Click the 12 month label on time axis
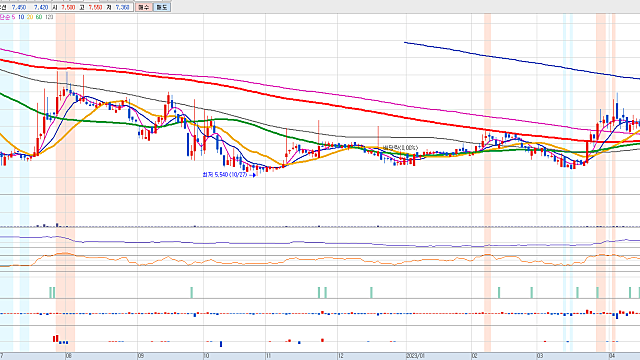The image size is (640, 360). [x=341, y=356]
